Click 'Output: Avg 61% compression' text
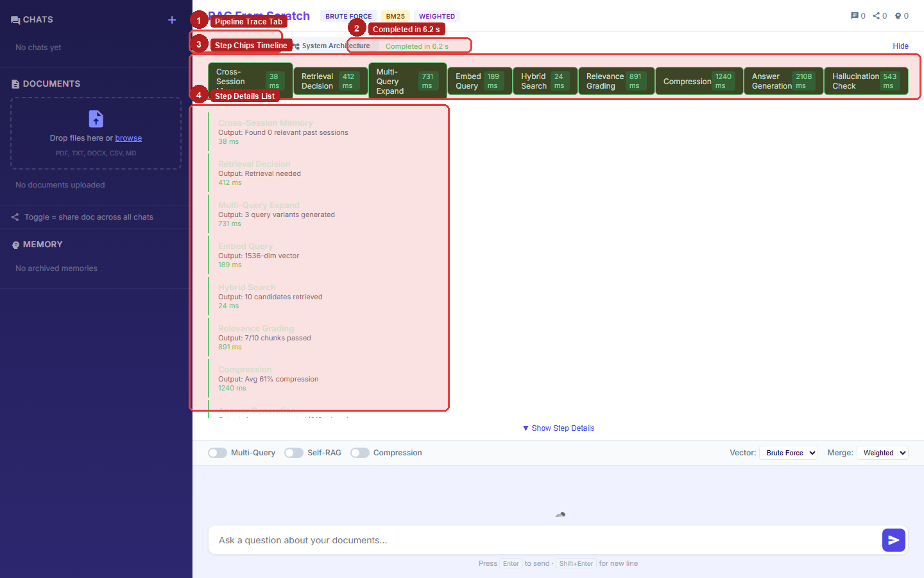 pyautogui.click(x=268, y=379)
